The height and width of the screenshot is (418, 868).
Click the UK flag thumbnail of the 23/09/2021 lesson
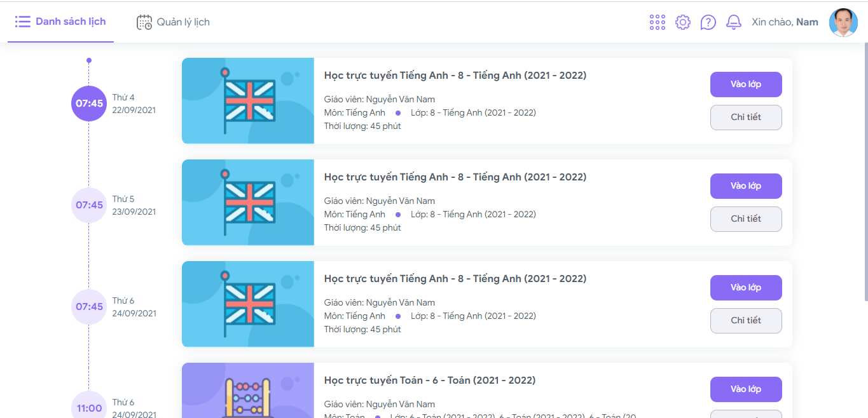pos(248,203)
